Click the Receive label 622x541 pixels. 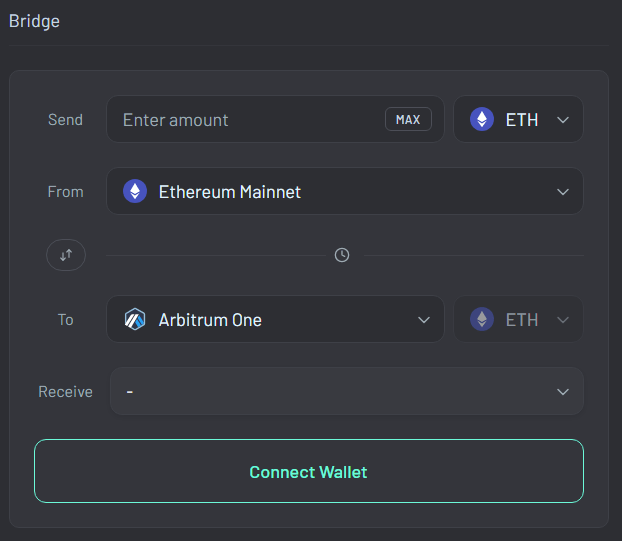65,392
